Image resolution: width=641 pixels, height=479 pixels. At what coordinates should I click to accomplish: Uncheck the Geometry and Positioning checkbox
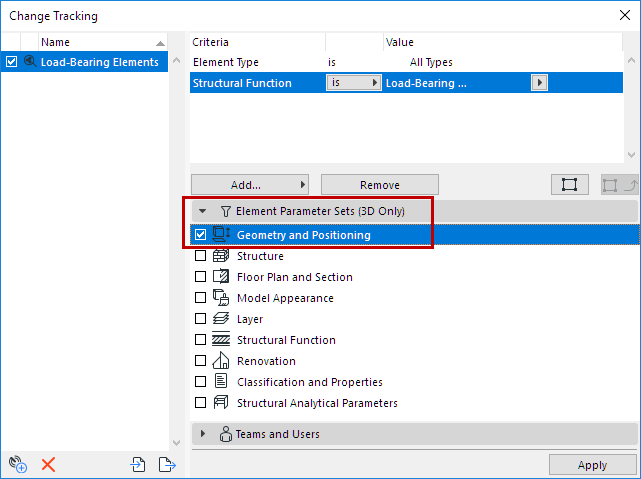pos(201,235)
